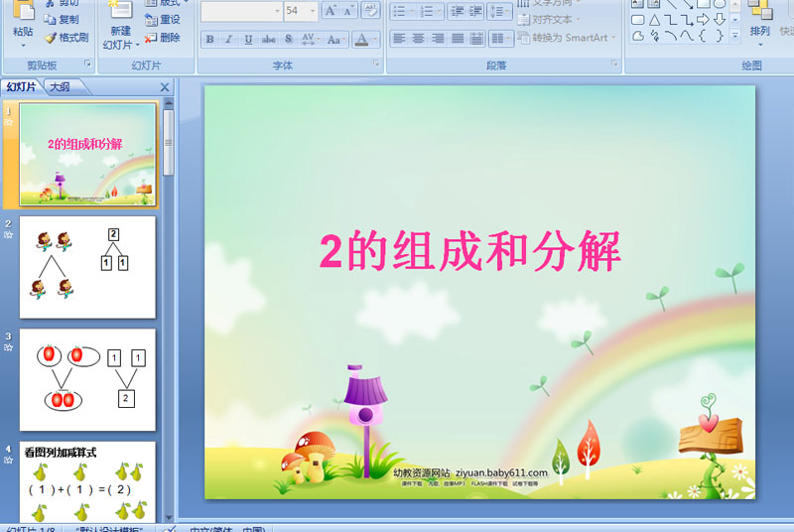
Task: Toggle Underline formatting button
Action: (x=248, y=40)
